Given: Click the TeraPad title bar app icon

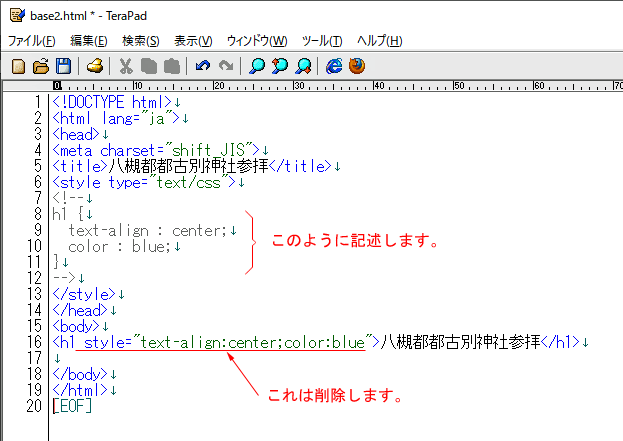Looking at the screenshot, I should (x=17, y=15).
